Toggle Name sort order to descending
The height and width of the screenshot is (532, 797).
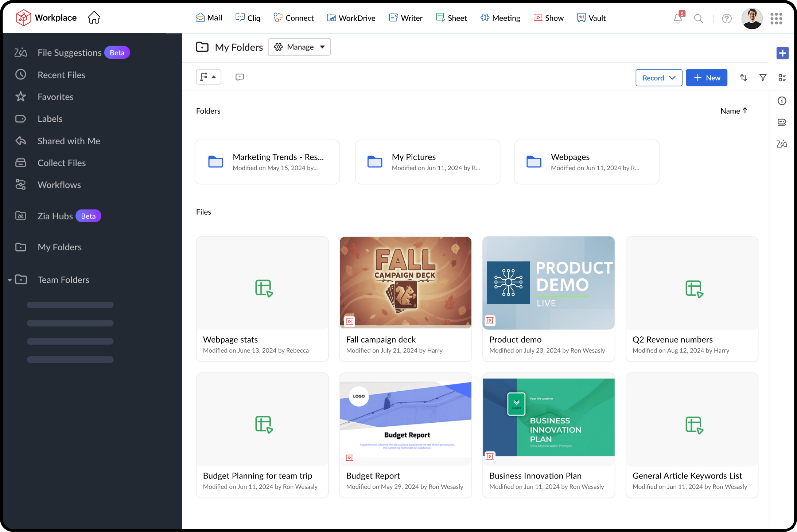[734, 110]
